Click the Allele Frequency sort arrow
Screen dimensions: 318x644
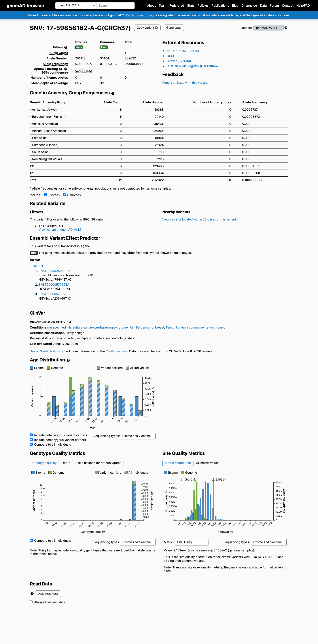pyautogui.click(x=286, y=102)
